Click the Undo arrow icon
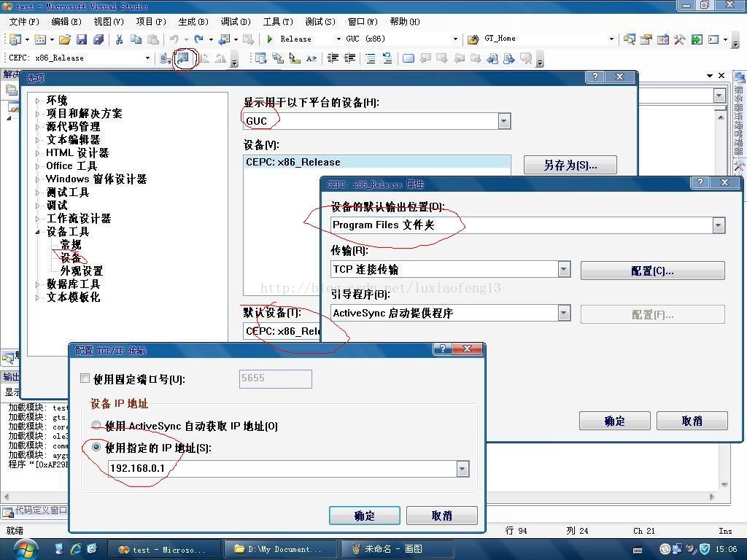The width and height of the screenshot is (747, 560). tap(174, 39)
